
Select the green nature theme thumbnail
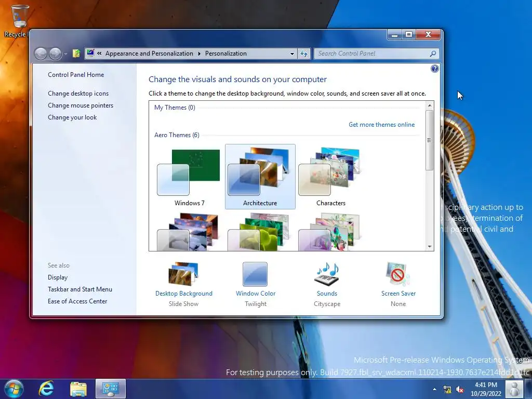coord(259,232)
